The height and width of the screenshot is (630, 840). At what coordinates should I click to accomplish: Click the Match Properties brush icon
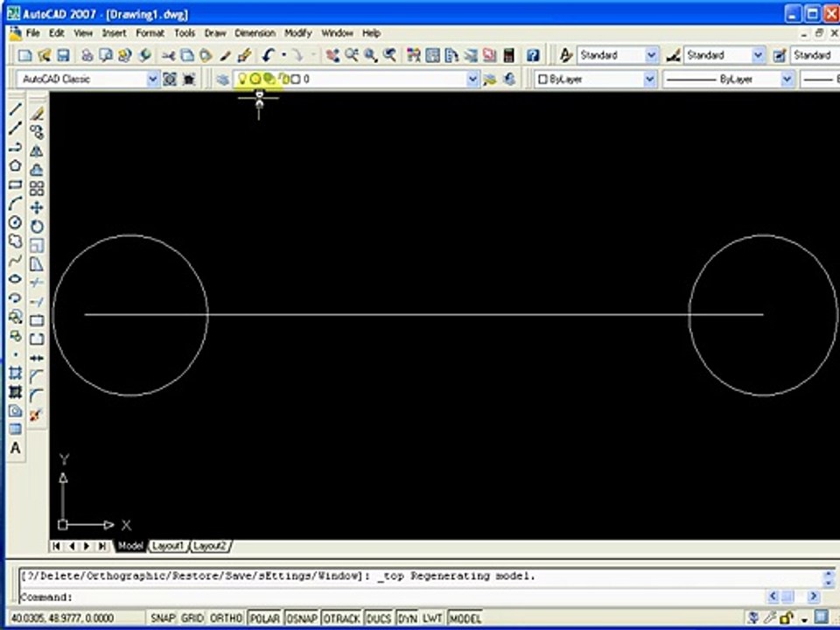point(245,55)
